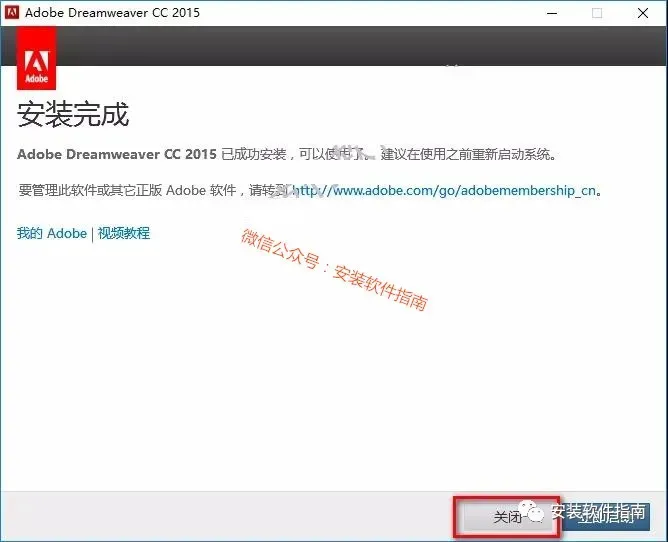Click the 关闭 button
668x542 pixels.
click(x=507, y=517)
